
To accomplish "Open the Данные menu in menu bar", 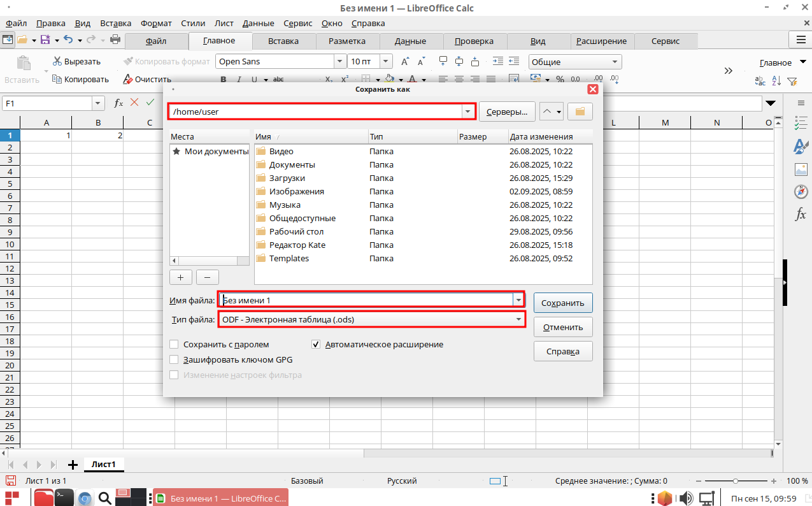I will [258, 24].
